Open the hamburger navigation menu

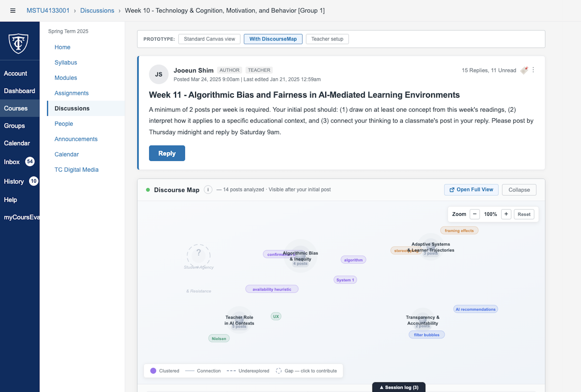(x=13, y=10)
